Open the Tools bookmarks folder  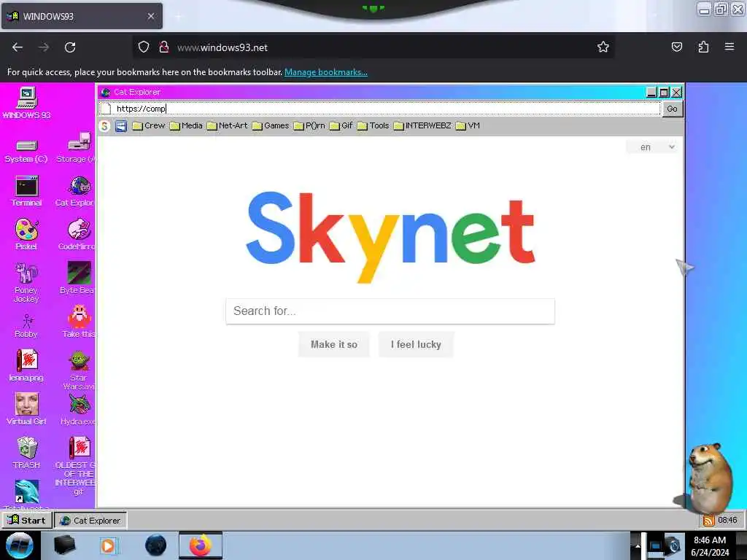pos(373,125)
